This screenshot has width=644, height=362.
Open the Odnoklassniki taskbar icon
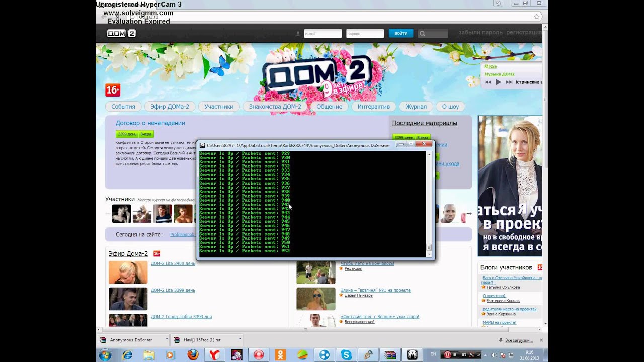[x=281, y=355]
